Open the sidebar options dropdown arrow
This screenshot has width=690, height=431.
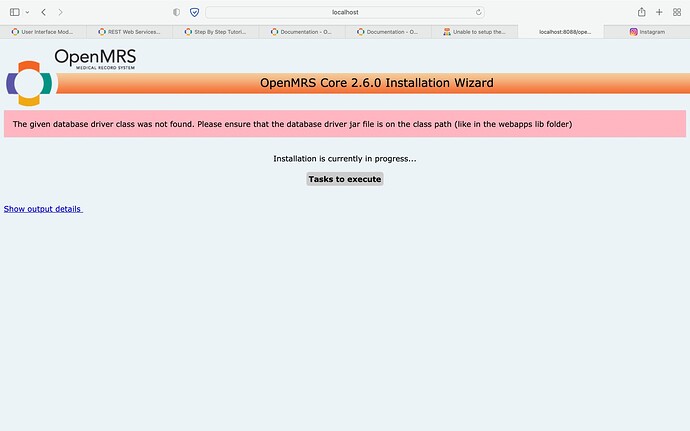[27, 12]
